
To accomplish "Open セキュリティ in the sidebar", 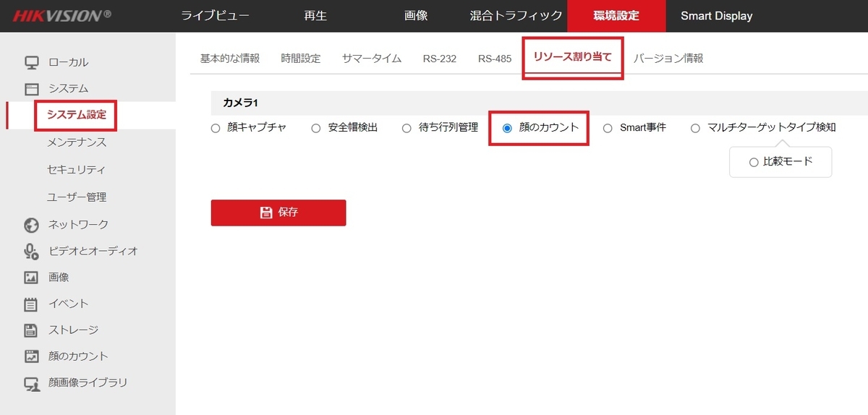I will (x=76, y=170).
